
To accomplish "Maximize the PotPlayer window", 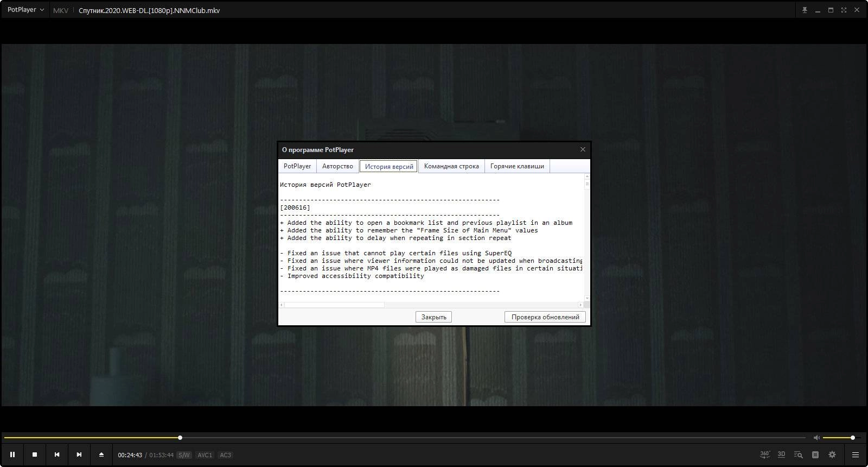I will 831,10.
